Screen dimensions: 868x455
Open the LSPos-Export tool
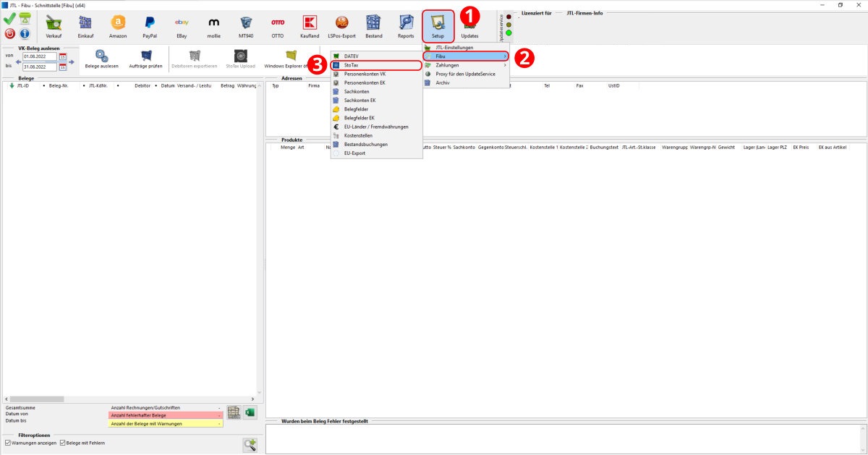point(341,25)
